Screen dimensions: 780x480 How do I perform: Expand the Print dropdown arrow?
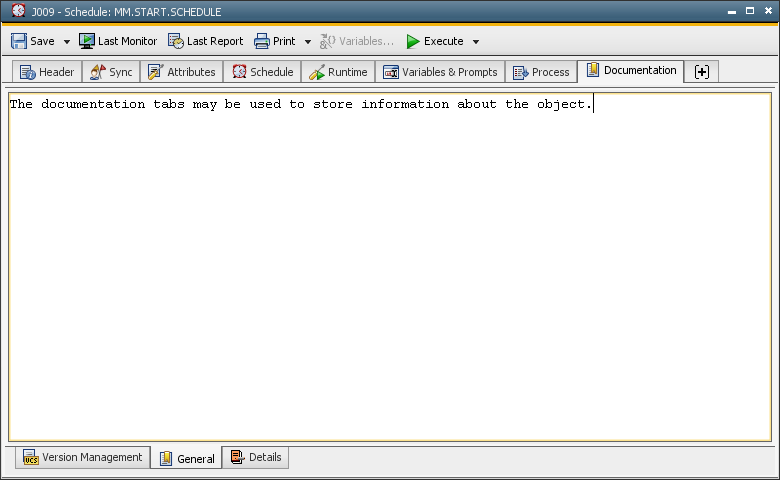click(308, 42)
